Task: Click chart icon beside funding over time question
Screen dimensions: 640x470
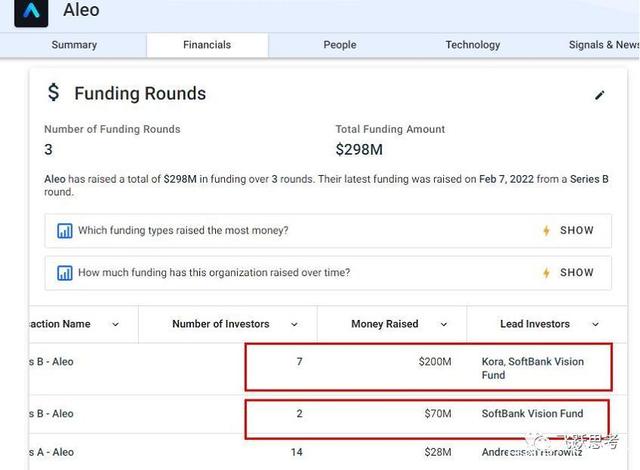Action: (x=64, y=273)
